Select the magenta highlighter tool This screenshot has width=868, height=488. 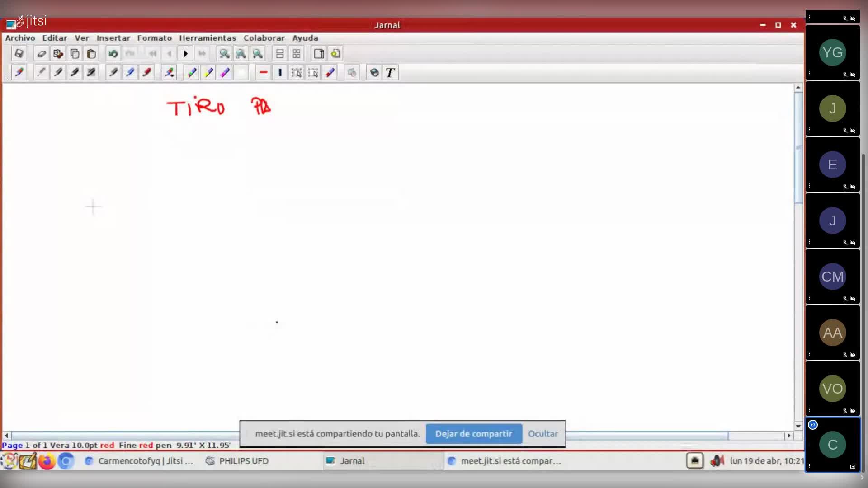(x=225, y=73)
